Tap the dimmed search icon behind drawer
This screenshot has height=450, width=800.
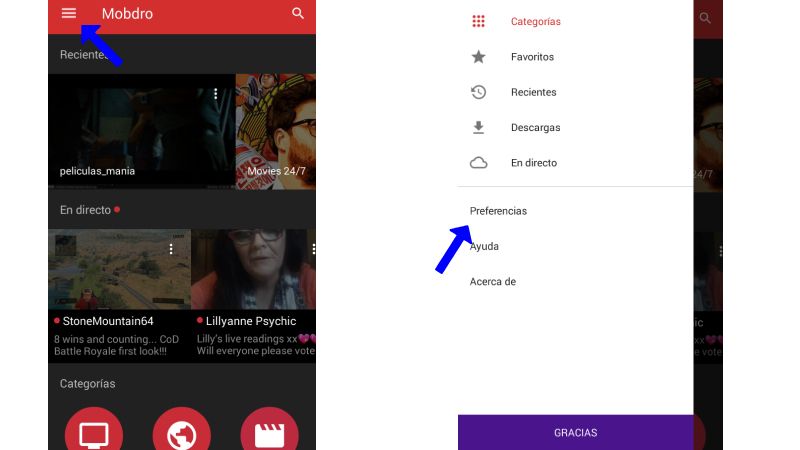tap(705, 18)
